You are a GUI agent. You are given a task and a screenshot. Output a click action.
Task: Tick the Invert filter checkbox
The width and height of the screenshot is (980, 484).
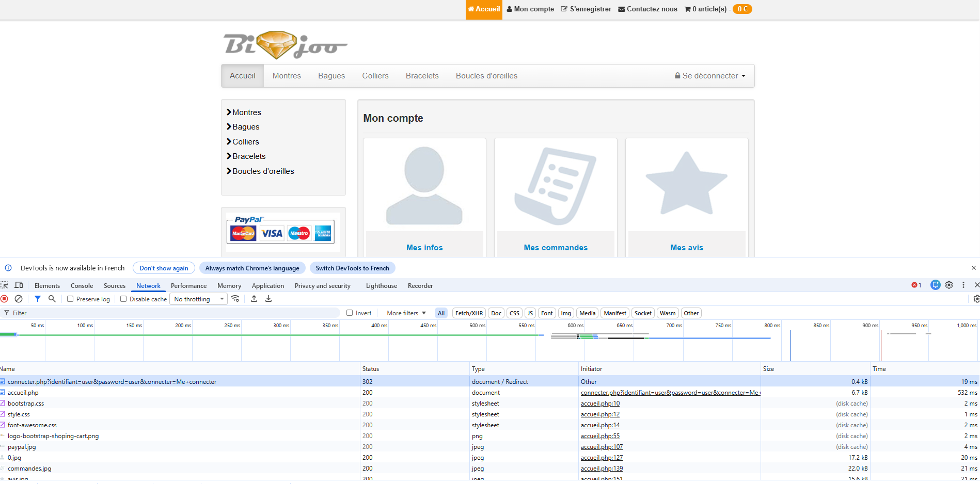pyautogui.click(x=350, y=313)
